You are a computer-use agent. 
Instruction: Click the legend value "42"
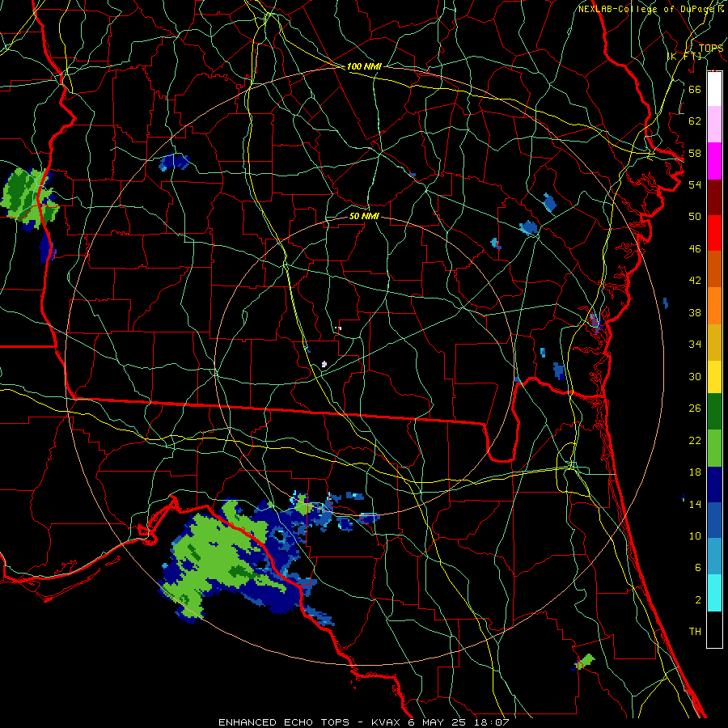[695, 281]
